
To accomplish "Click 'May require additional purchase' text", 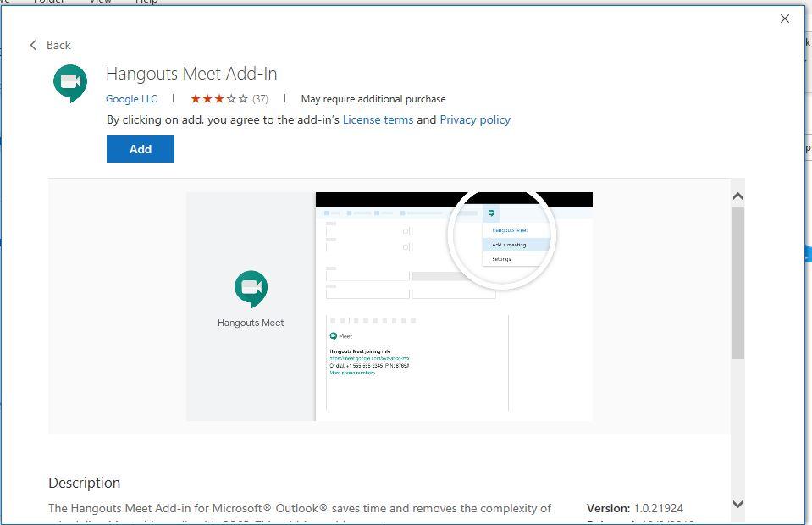I will tap(373, 99).
